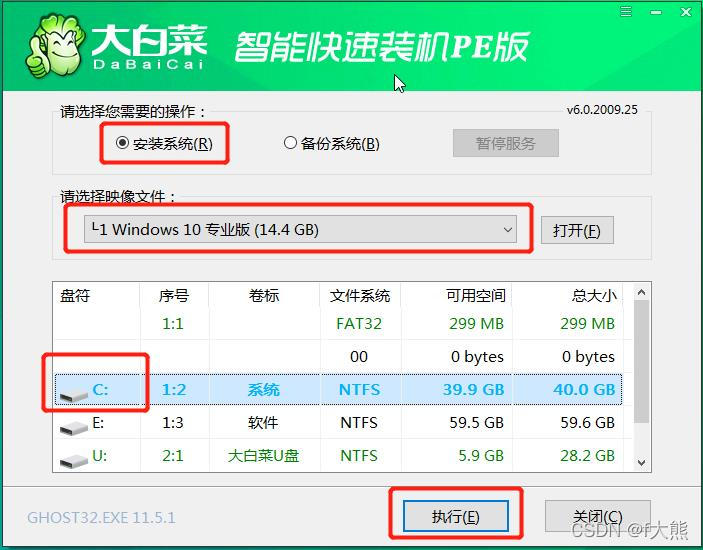
Task: Click the 59.5 GB free space cell
Action: pyautogui.click(x=477, y=423)
